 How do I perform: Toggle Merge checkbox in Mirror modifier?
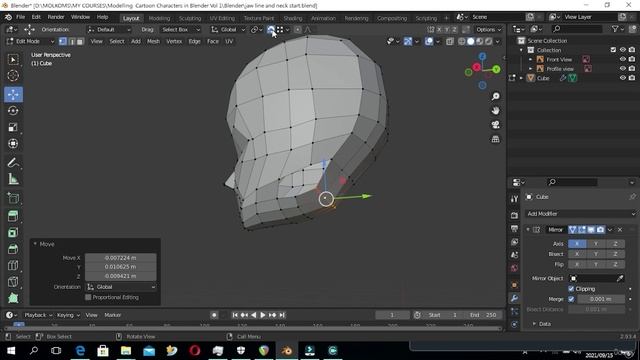[x=571, y=299]
